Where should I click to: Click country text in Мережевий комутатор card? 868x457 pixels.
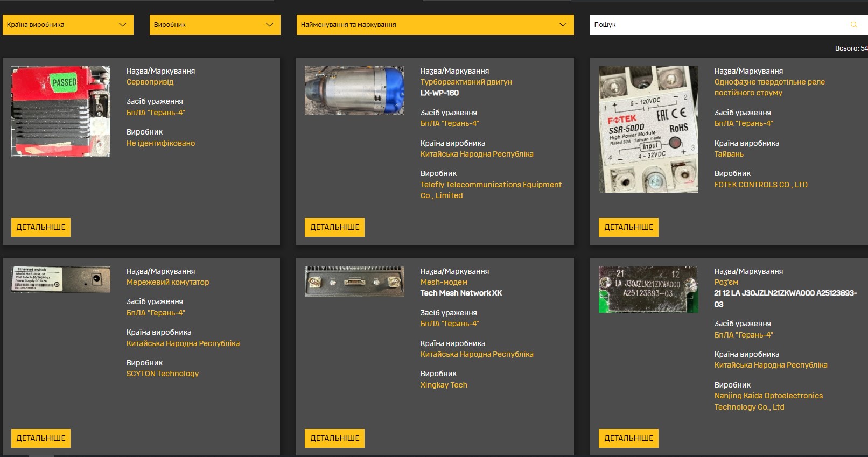183,343
